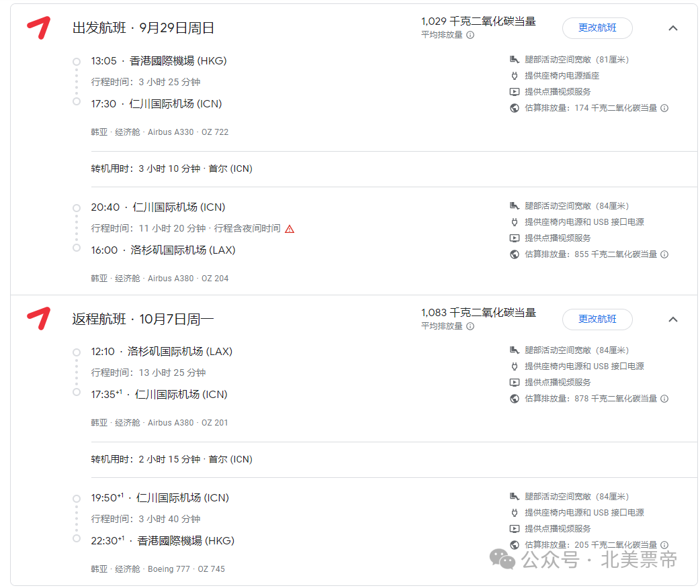Click legroom seat icon for 81厘米

515,59
